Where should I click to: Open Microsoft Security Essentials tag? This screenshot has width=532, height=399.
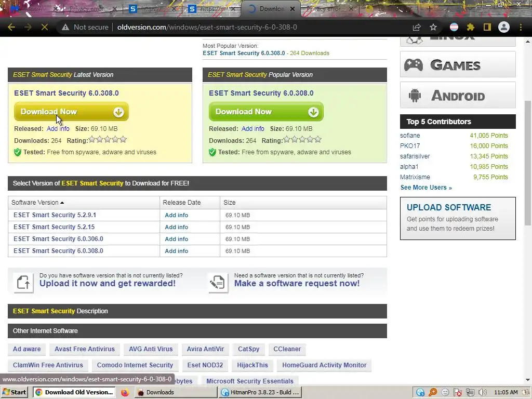[x=250, y=381]
